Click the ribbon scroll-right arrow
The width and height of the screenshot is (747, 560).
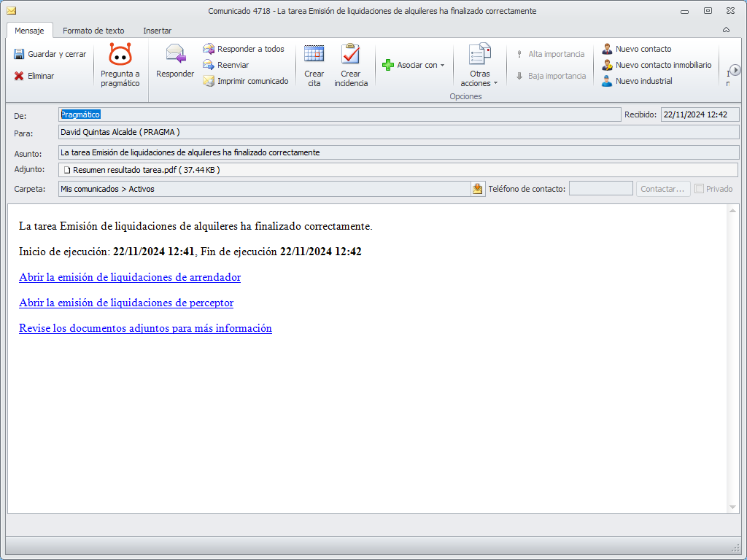coord(735,71)
